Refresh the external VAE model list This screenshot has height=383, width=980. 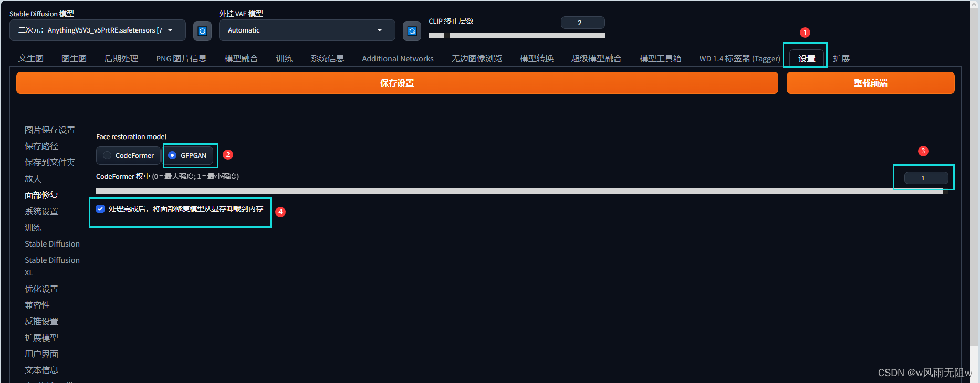pos(412,31)
